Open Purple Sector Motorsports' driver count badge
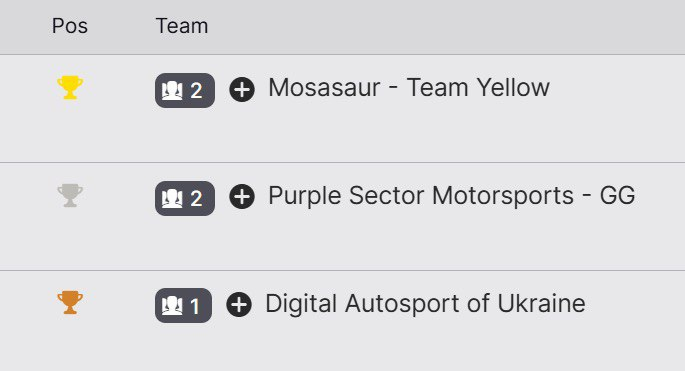This screenshot has width=685, height=371. (x=185, y=198)
